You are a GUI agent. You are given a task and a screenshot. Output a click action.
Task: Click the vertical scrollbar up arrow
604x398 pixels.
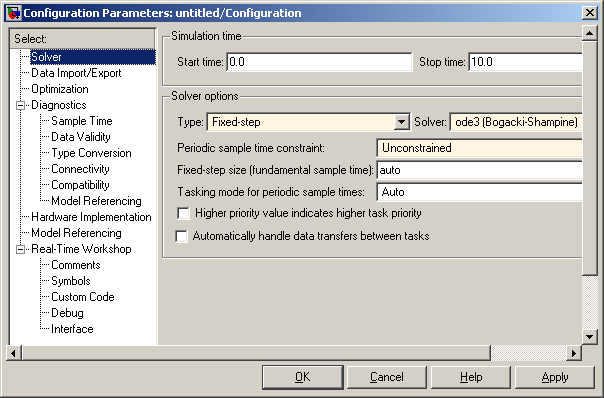(589, 33)
